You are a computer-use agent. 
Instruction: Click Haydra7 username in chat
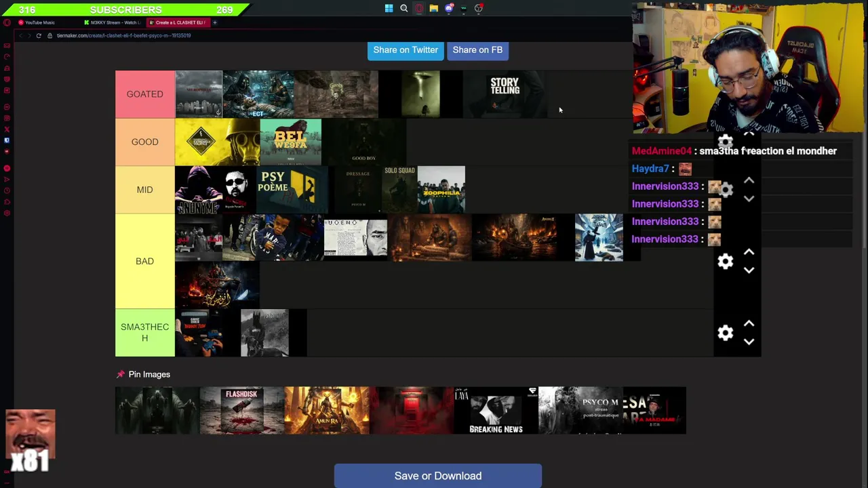click(650, 169)
